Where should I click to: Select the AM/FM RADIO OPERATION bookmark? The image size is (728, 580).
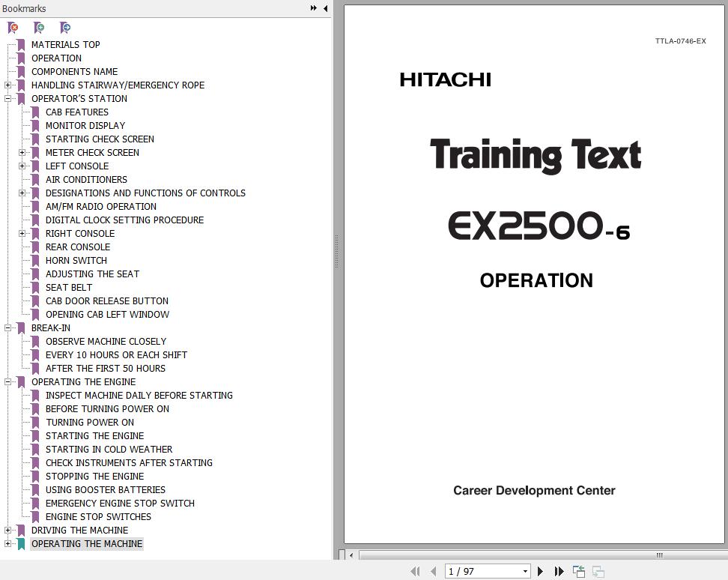101,206
